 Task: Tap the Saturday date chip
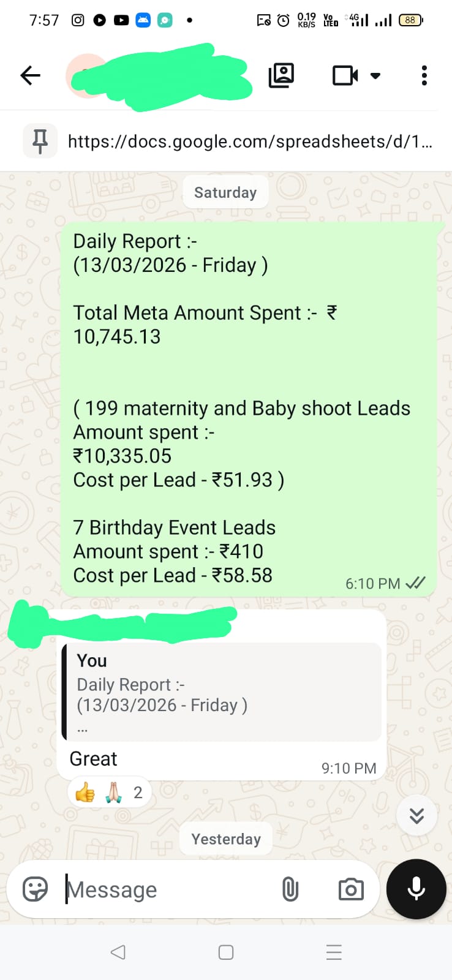coord(225,192)
